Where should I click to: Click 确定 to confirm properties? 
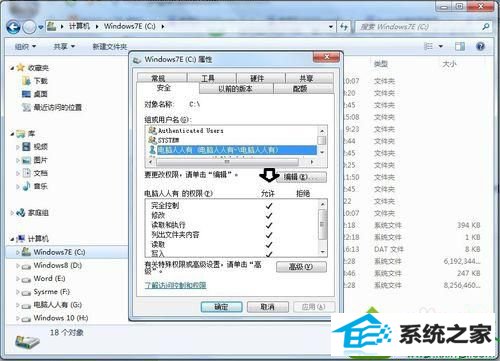coord(221,307)
